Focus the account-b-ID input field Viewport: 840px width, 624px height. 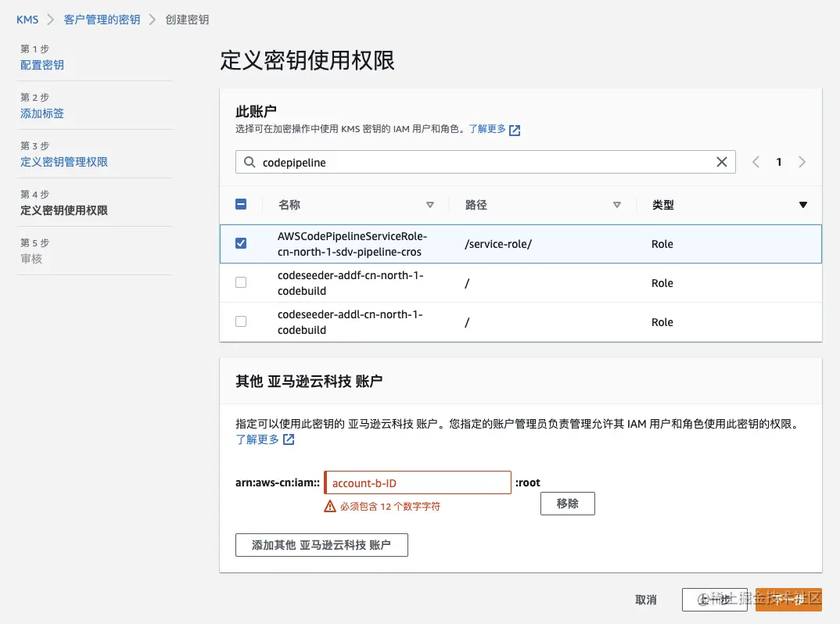pyautogui.click(x=418, y=483)
